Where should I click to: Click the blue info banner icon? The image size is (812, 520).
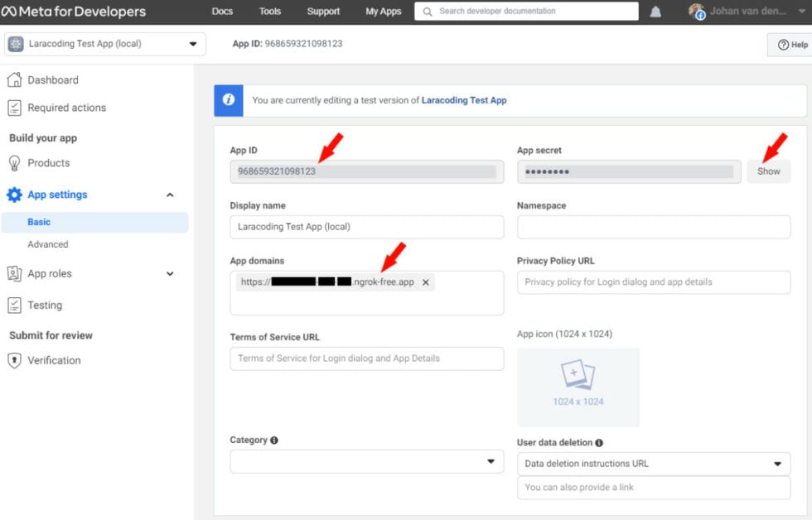point(229,100)
